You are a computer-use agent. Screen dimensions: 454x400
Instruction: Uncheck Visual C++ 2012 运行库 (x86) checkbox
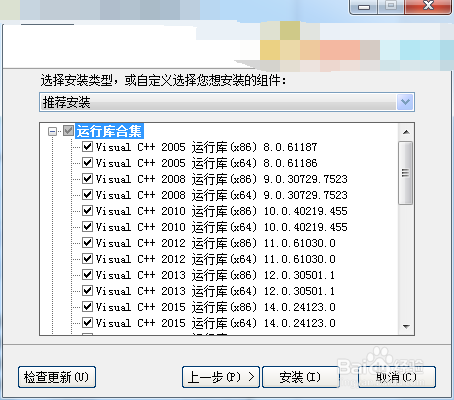pos(87,243)
